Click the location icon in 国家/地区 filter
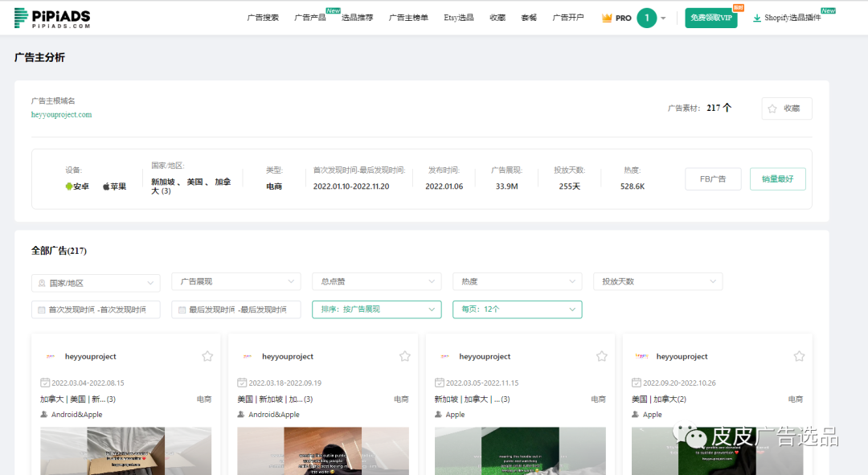868x475 pixels. (x=42, y=284)
